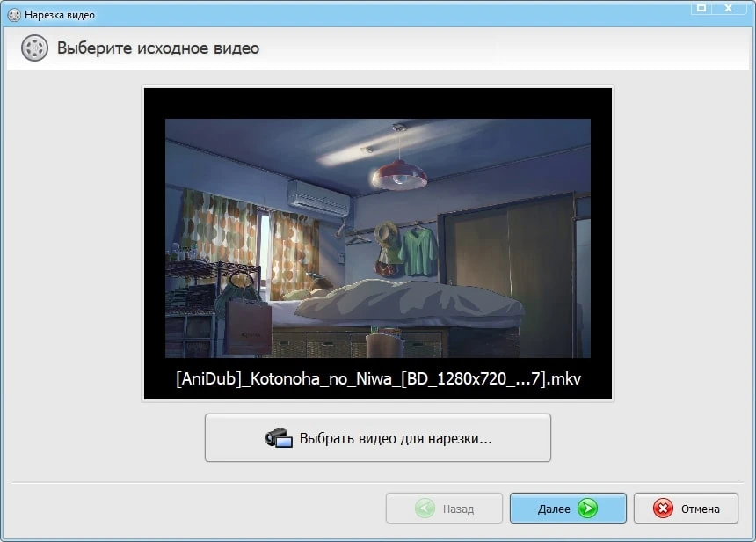Proceed using the Далее button label
The image size is (756, 542).
point(554,509)
